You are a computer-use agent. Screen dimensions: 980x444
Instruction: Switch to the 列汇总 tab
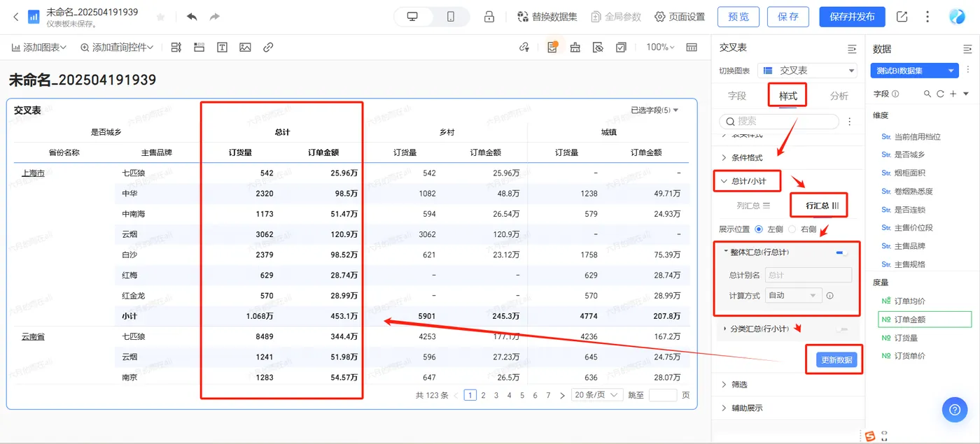coord(753,206)
